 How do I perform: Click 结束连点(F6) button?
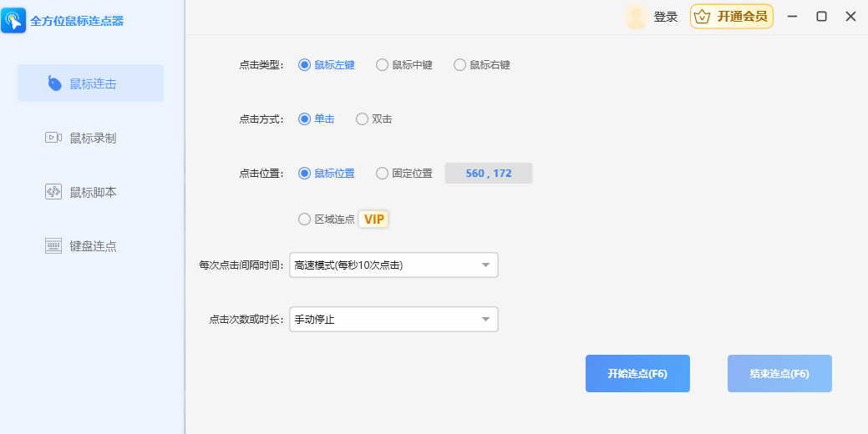click(x=779, y=374)
